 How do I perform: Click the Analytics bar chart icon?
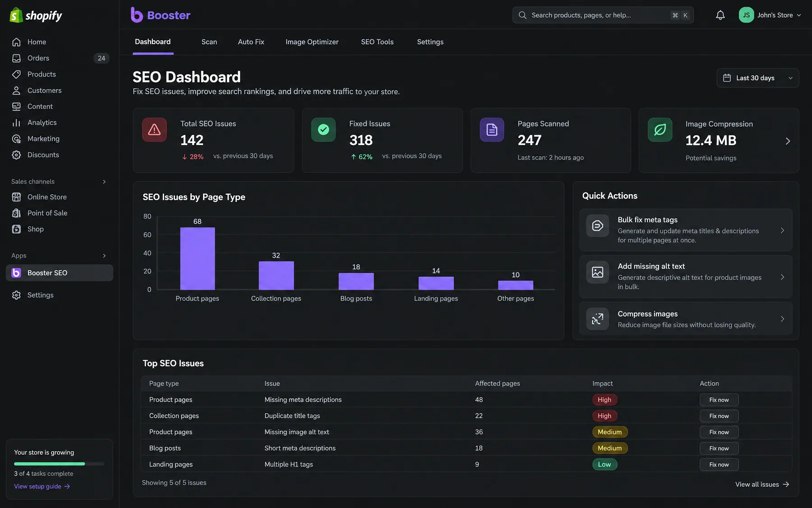pyautogui.click(x=17, y=122)
